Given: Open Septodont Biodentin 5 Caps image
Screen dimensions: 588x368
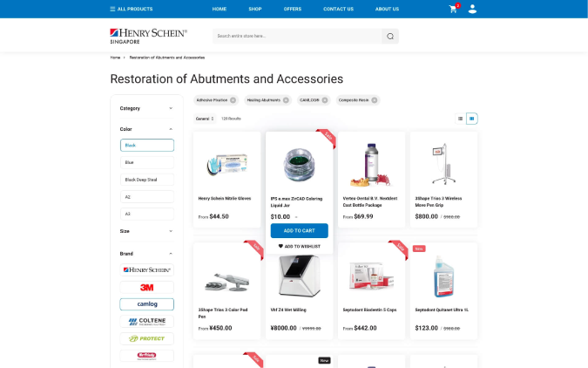Looking at the screenshot, I should [x=371, y=276].
